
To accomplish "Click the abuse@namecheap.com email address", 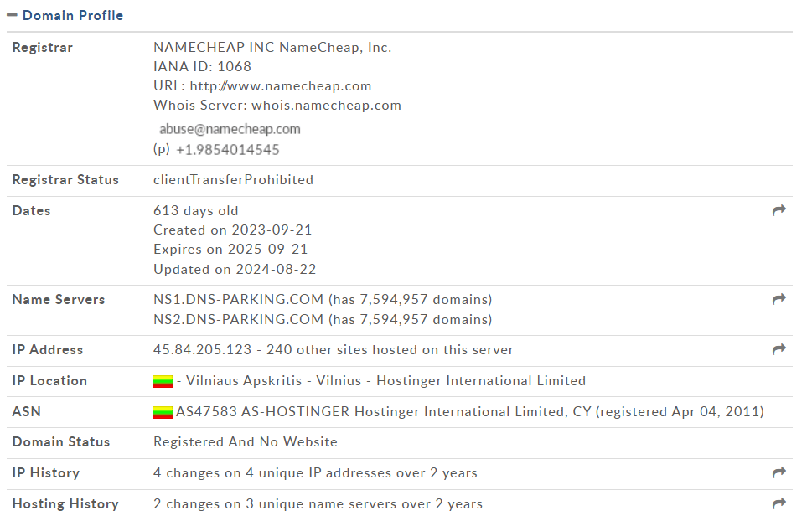I will pos(230,129).
